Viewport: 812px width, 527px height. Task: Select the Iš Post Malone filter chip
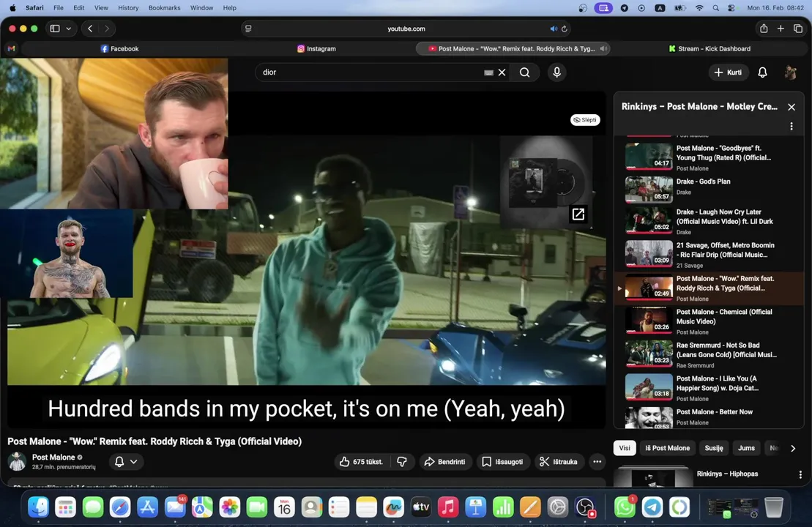click(668, 448)
